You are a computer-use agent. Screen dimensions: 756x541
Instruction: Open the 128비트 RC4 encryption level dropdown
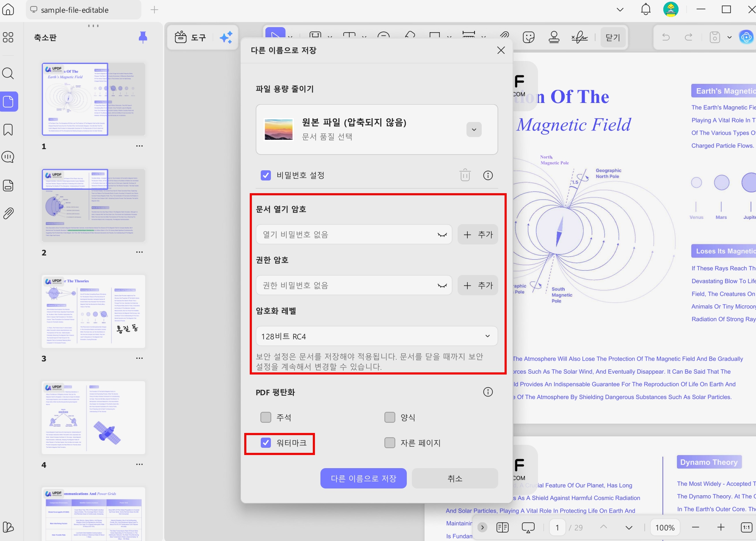[x=377, y=336]
